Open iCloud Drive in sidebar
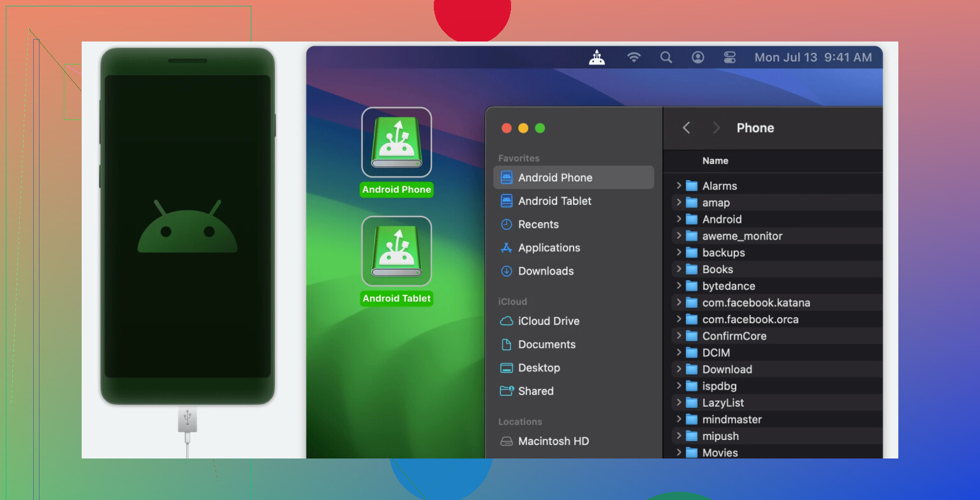Image resolution: width=980 pixels, height=500 pixels. 574,321
